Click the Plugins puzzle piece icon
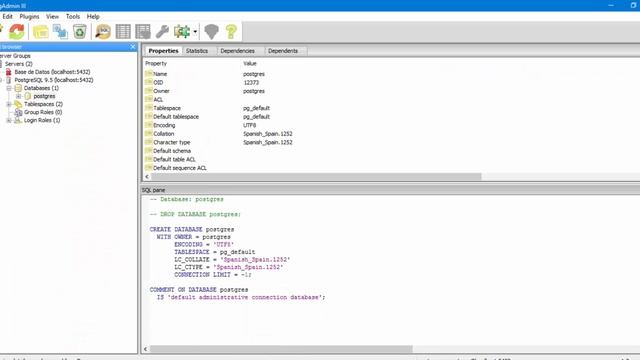The width and height of the screenshot is (640, 360). (x=182, y=31)
